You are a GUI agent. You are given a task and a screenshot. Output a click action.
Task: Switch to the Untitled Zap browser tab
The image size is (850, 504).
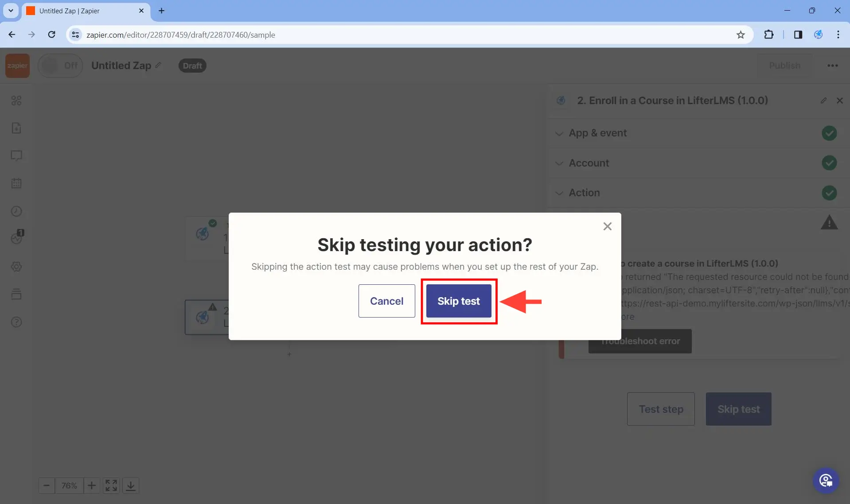tap(75, 11)
